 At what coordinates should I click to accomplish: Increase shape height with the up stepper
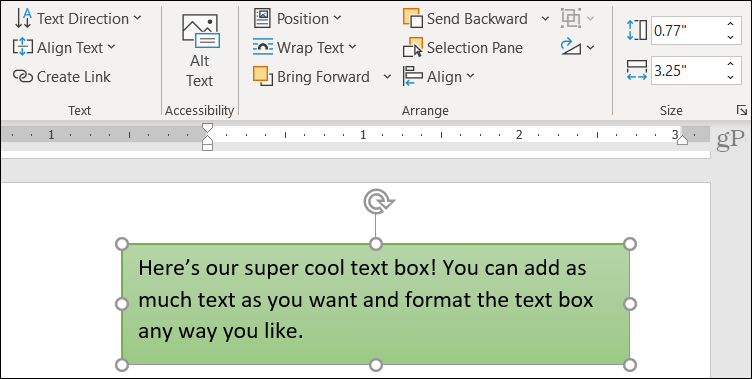(730, 24)
